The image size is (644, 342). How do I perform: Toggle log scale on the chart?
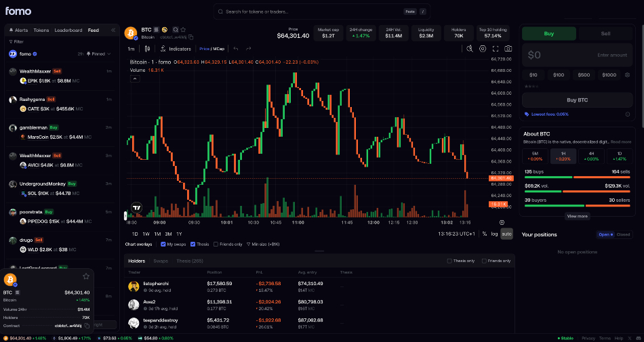click(x=494, y=234)
